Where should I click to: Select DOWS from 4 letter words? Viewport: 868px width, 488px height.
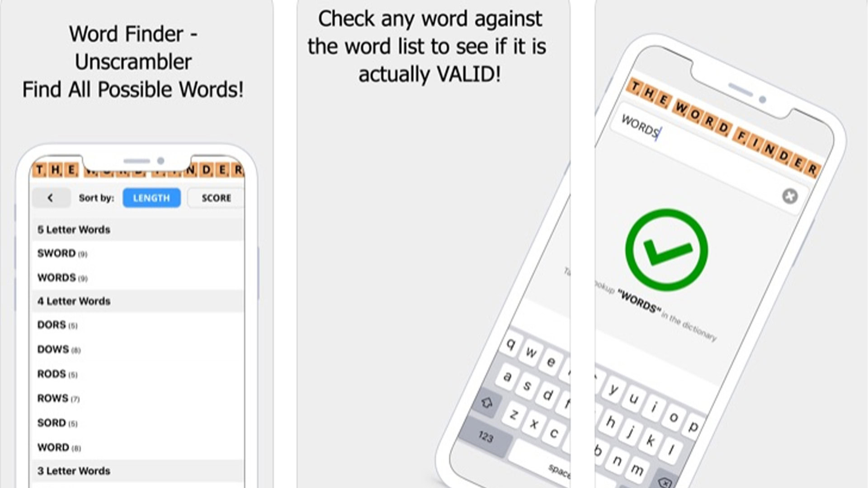tap(52, 349)
